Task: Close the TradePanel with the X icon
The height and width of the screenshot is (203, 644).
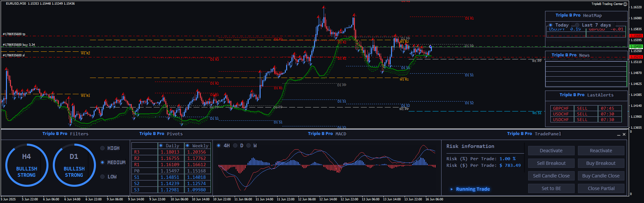Action: click(x=624, y=134)
